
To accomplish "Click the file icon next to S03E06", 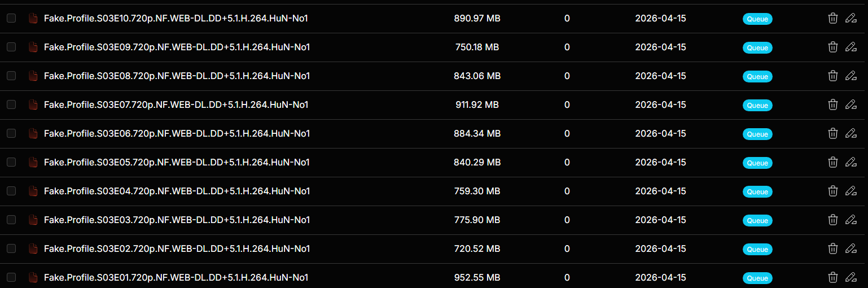I will click(33, 133).
